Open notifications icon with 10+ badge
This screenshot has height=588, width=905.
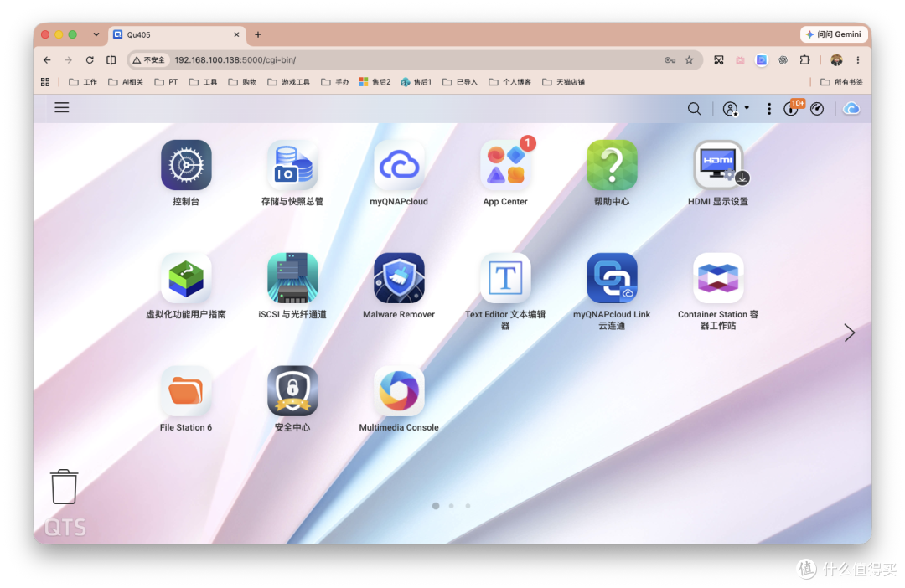point(792,107)
